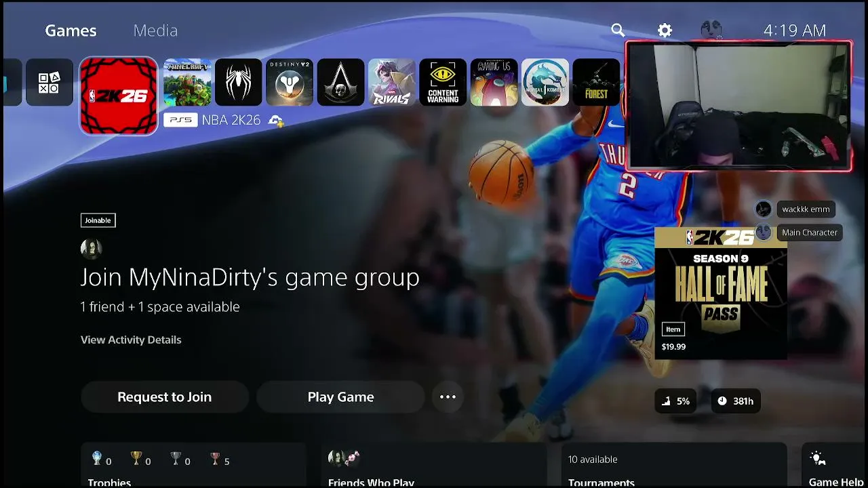Click the 4:19 AM clock

coord(795,30)
